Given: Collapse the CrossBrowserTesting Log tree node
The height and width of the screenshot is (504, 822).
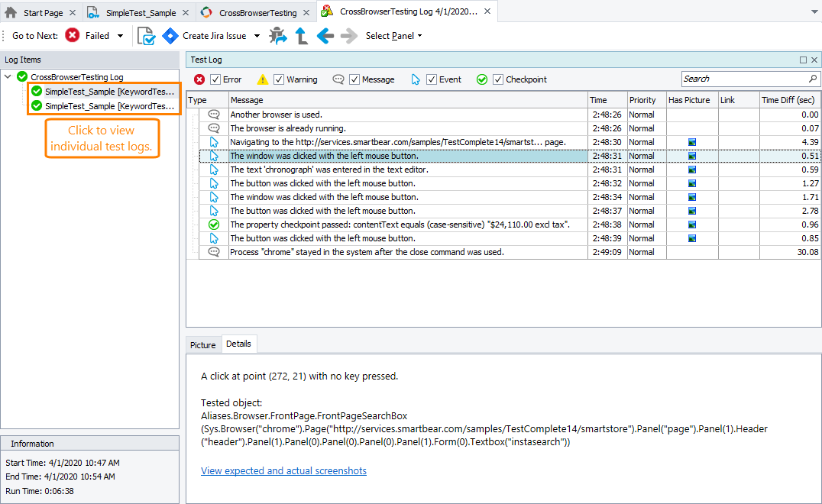Looking at the screenshot, I should click(x=8, y=77).
